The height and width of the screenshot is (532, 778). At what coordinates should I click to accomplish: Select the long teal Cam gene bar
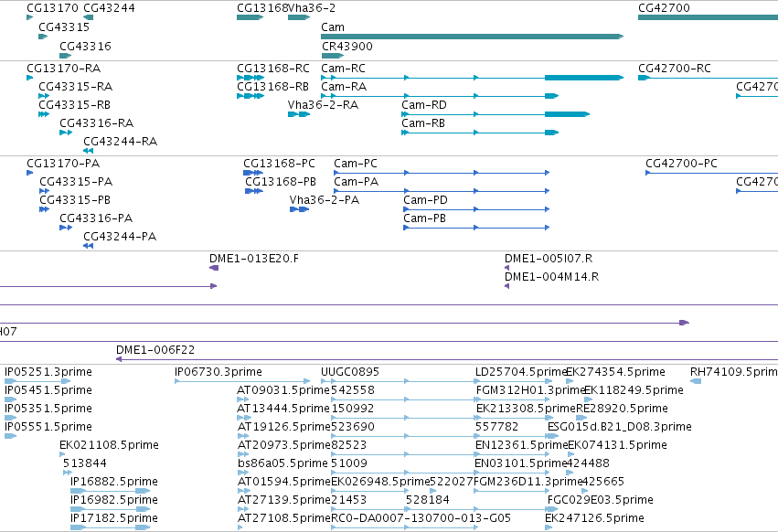coord(472,37)
